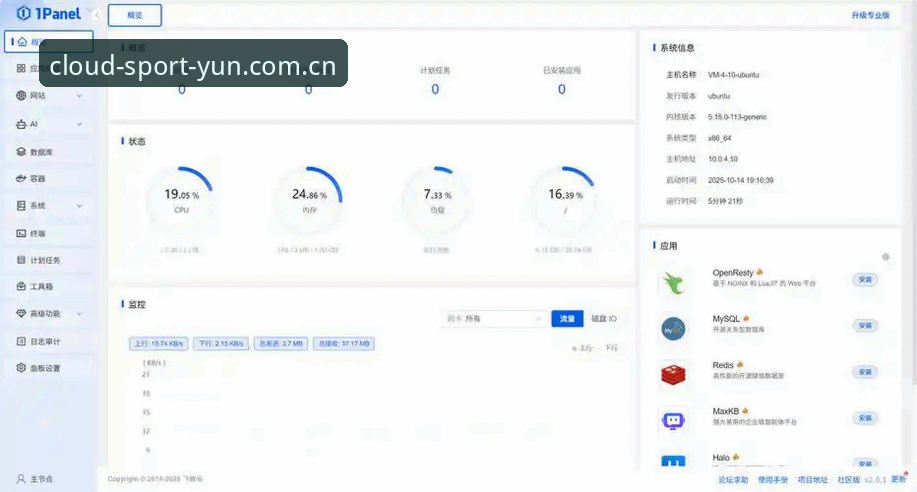Open 使用手册 user manual link

(x=773, y=480)
